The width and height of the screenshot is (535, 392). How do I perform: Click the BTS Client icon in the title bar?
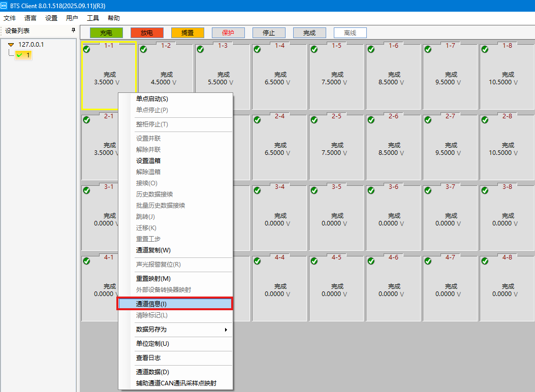point(5,5)
